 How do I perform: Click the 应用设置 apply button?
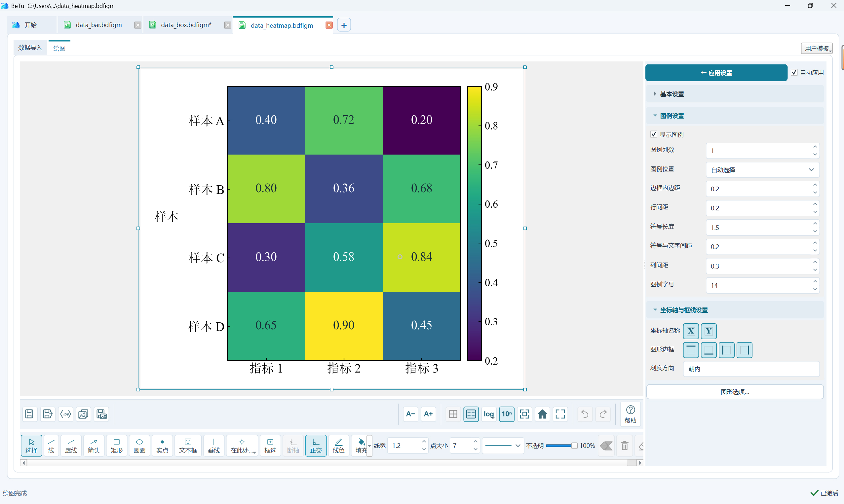(x=716, y=73)
